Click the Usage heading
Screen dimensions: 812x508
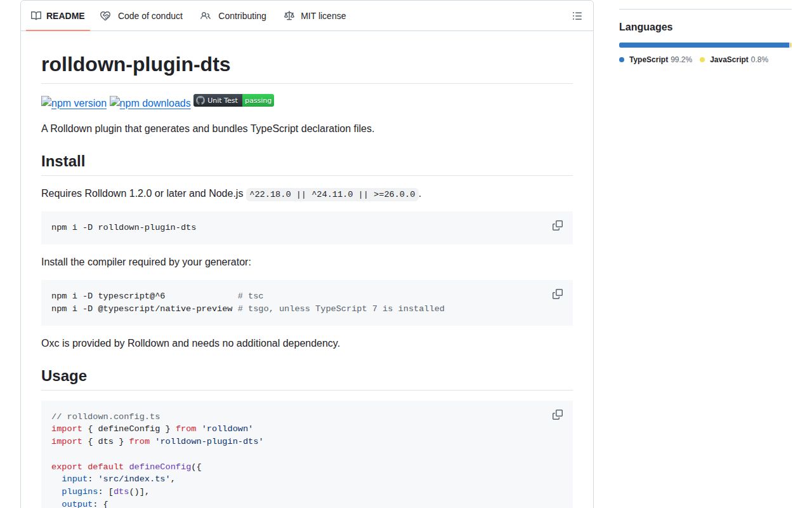(x=63, y=376)
